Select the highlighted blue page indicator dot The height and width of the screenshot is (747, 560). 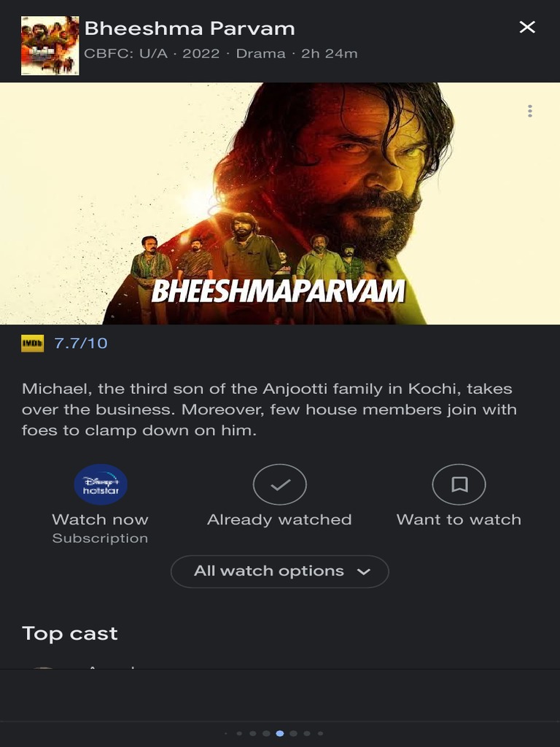pyautogui.click(x=280, y=733)
